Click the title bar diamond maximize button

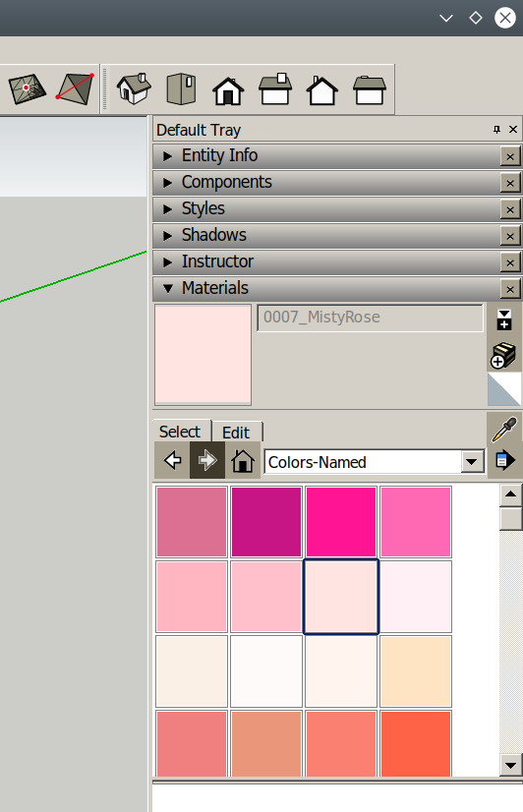coord(476,18)
